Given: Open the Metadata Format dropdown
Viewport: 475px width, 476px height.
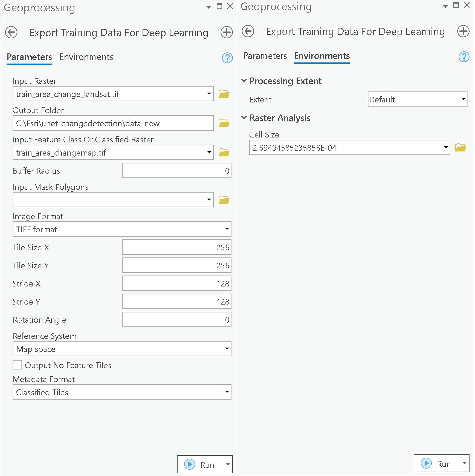Looking at the screenshot, I should pos(122,392).
